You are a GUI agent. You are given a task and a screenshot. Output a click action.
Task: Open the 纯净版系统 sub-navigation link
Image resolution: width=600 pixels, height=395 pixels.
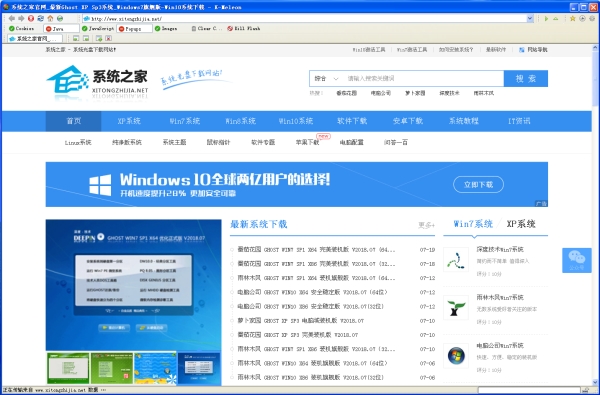[x=127, y=142]
